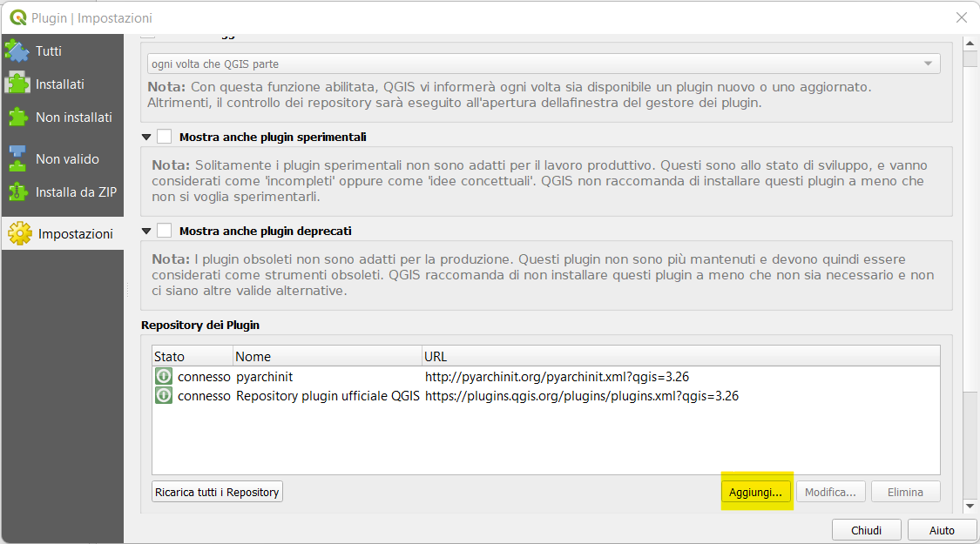Switch to the Installati tab
This screenshot has width=980, height=544.
(x=63, y=84)
